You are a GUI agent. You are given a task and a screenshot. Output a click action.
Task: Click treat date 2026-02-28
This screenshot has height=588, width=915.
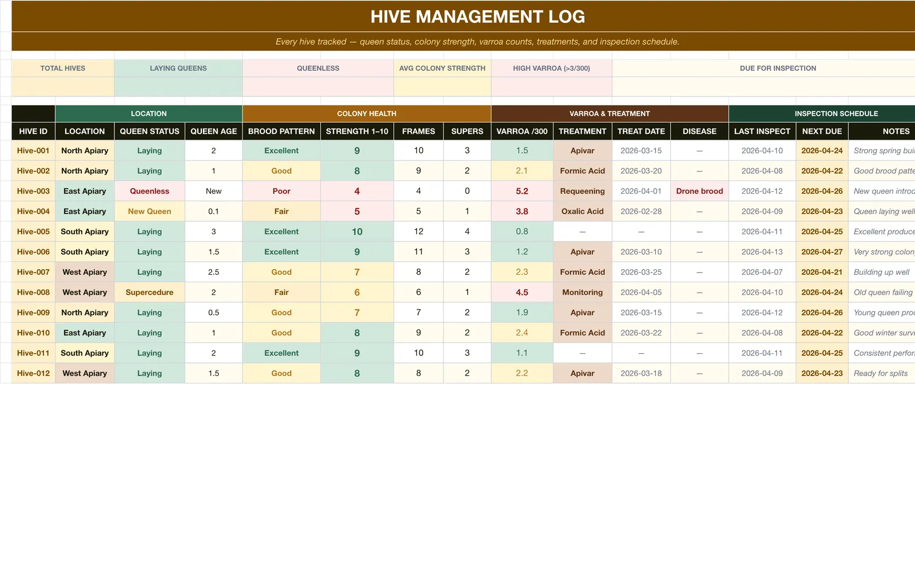click(641, 211)
